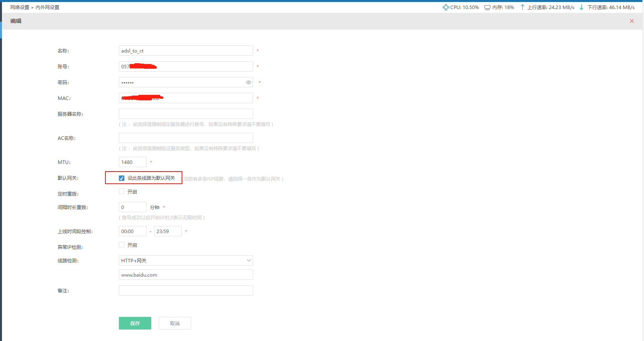The image size is (644, 341).
Task: Click the MTU field showing 1480
Action: tap(132, 162)
